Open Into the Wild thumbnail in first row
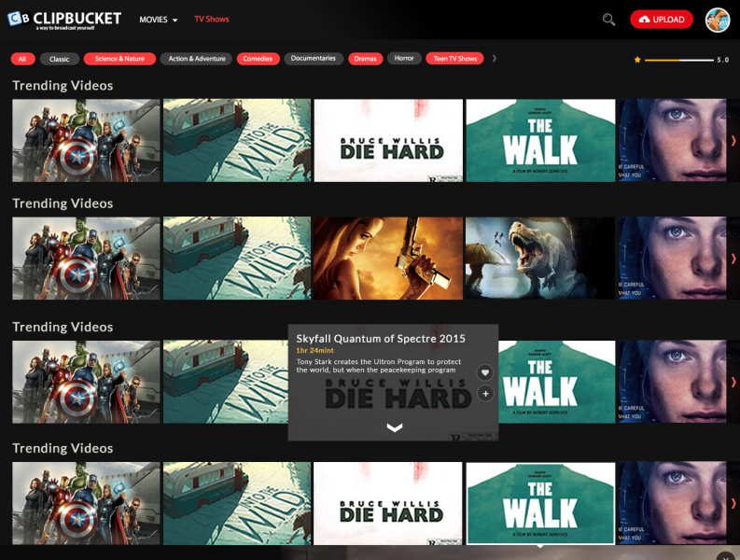Image resolution: width=740 pixels, height=560 pixels. [x=237, y=140]
